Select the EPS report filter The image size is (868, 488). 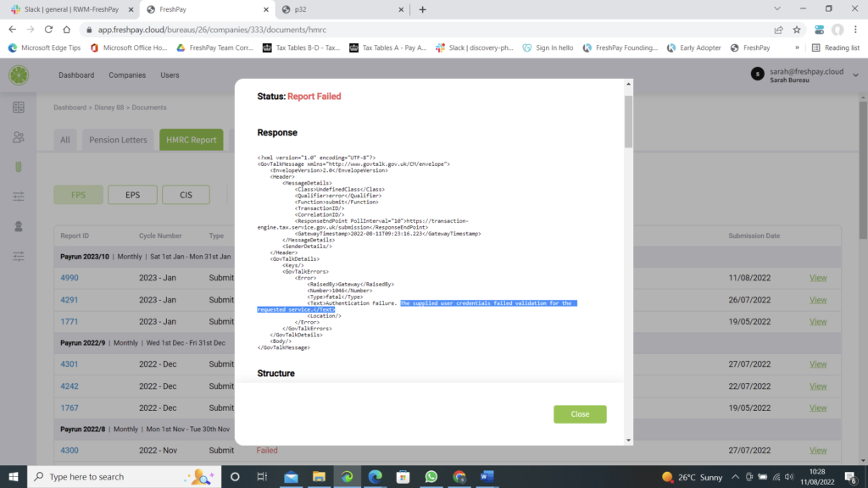point(133,195)
